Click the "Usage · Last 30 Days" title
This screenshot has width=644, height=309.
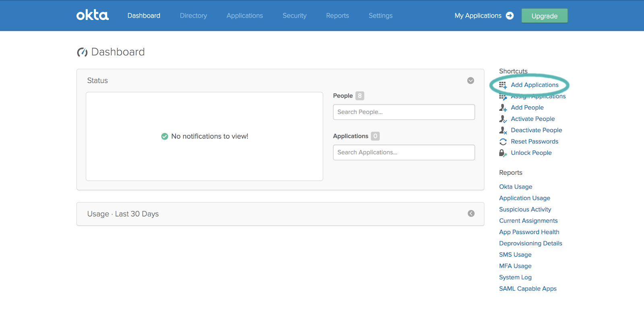123,214
